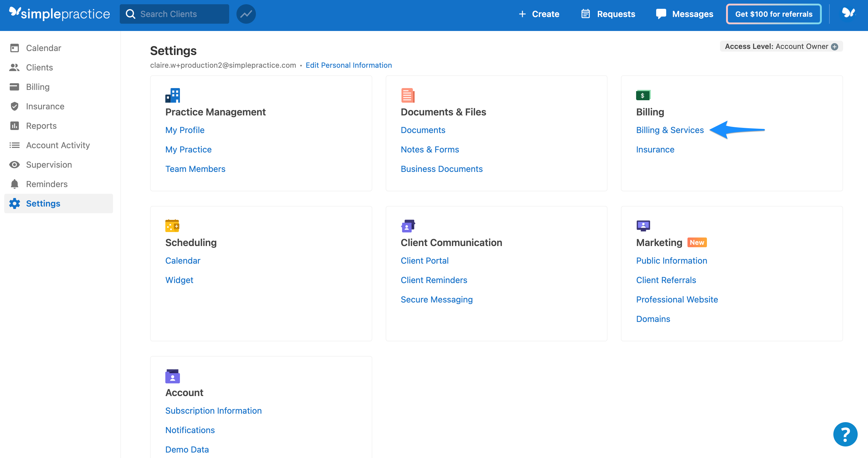Open Client Referrals link
This screenshot has height=458, width=868.
click(666, 280)
